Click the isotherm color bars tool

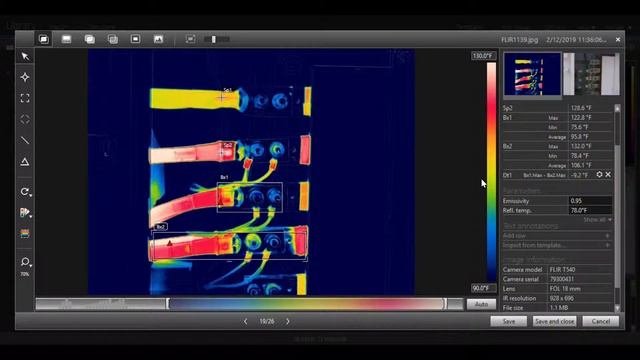25,233
